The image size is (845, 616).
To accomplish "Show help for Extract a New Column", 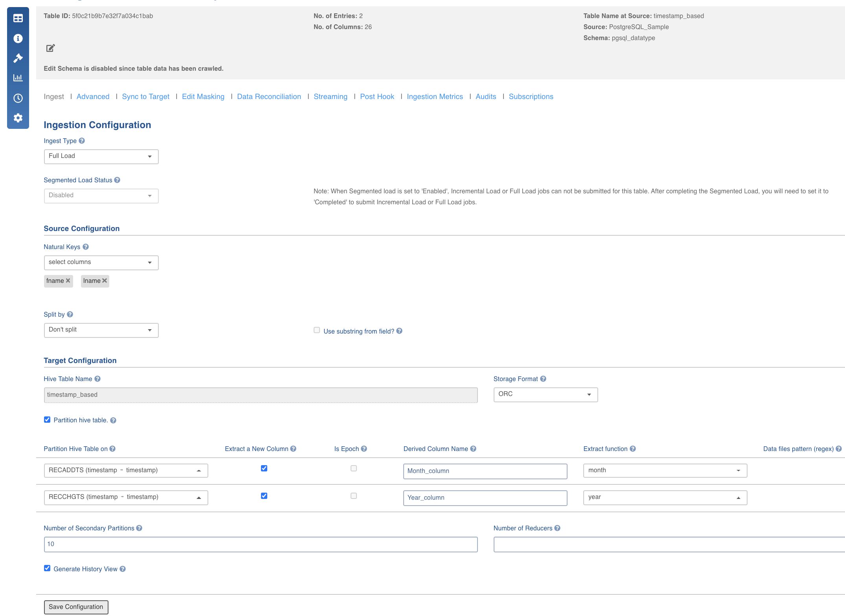I will (x=293, y=449).
